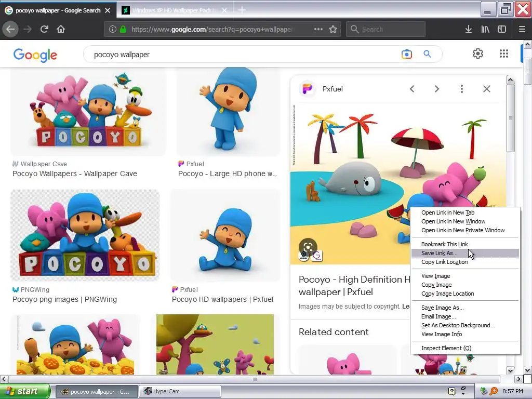The width and height of the screenshot is (532, 399).
Task: Open Pocoyo - Large HD phone wallpaper link
Action: pos(228,174)
